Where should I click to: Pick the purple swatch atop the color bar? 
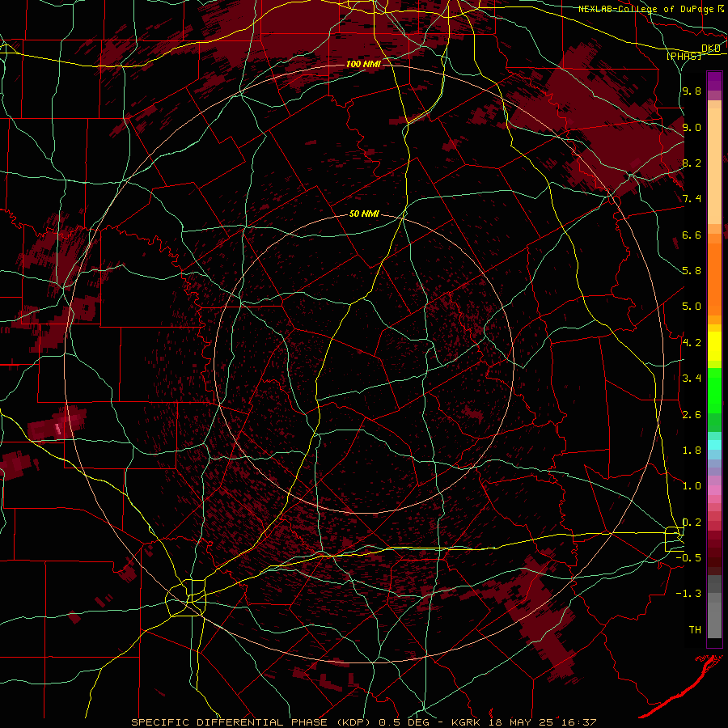714,82
